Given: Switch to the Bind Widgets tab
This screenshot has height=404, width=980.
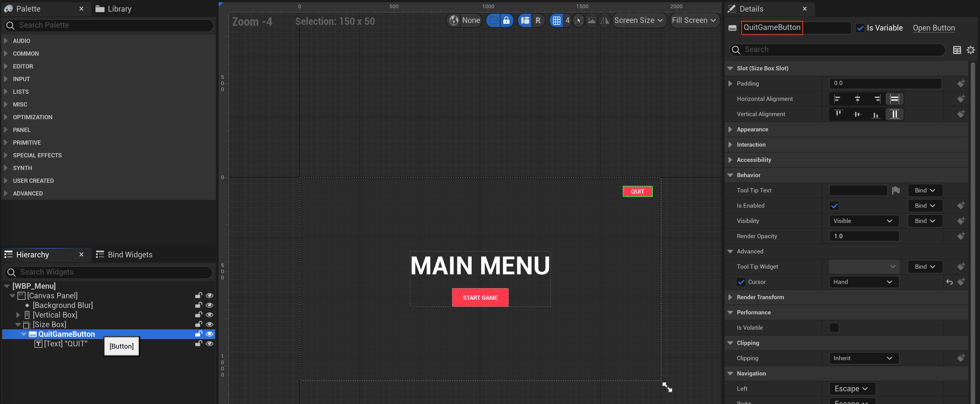Looking at the screenshot, I should coord(124,255).
